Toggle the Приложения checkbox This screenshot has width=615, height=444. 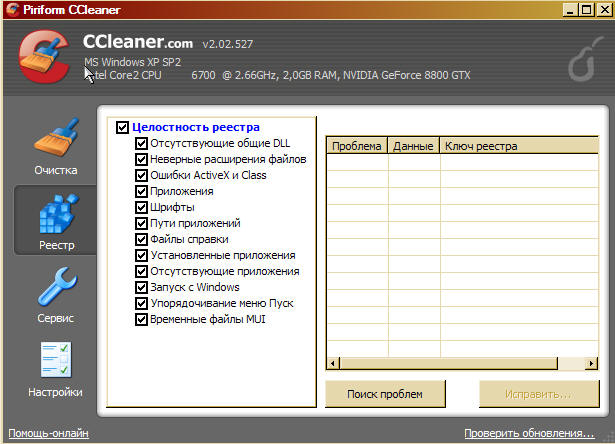coord(141,191)
